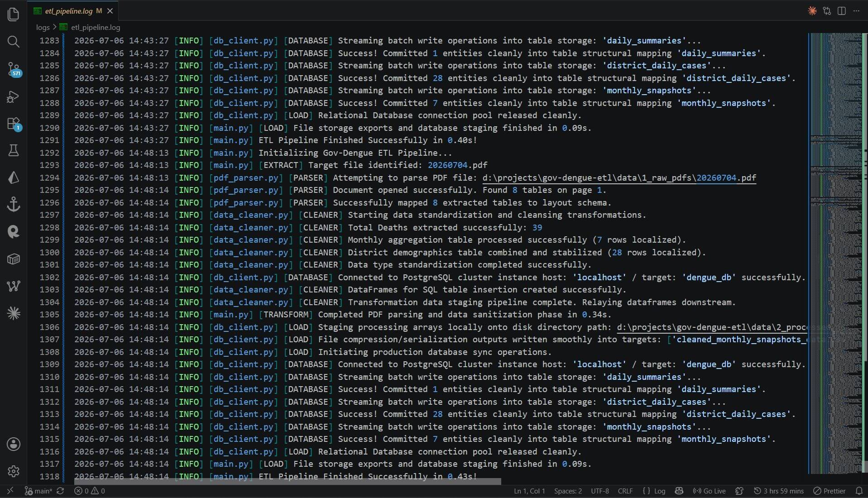Click the squirrel icon in the status bar

pyautogui.click(x=739, y=491)
